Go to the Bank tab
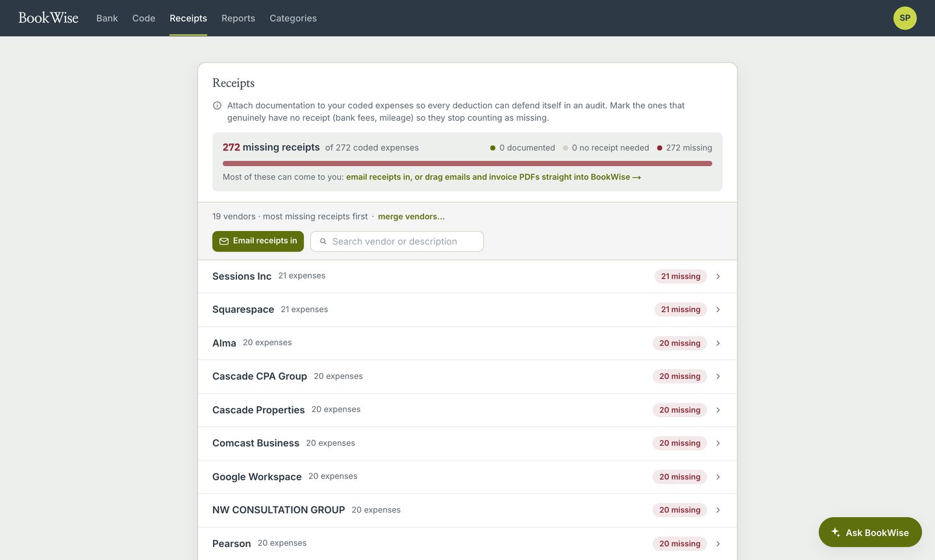Image resolution: width=935 pixels, height=560 pixels. pos(107,18)
